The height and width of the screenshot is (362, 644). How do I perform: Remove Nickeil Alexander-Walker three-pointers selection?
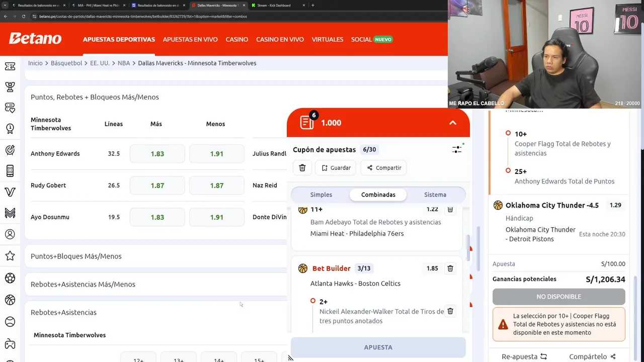450,311
